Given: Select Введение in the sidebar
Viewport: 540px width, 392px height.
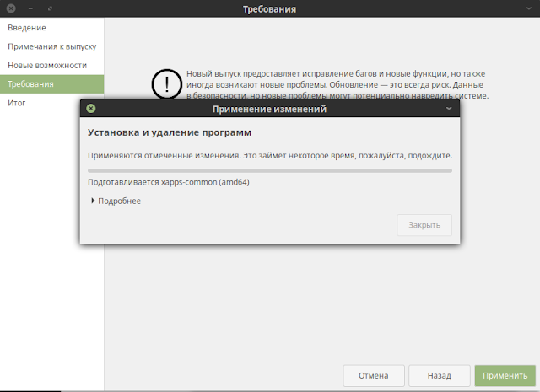Looking at the screenshot, I should pos(51,28).
